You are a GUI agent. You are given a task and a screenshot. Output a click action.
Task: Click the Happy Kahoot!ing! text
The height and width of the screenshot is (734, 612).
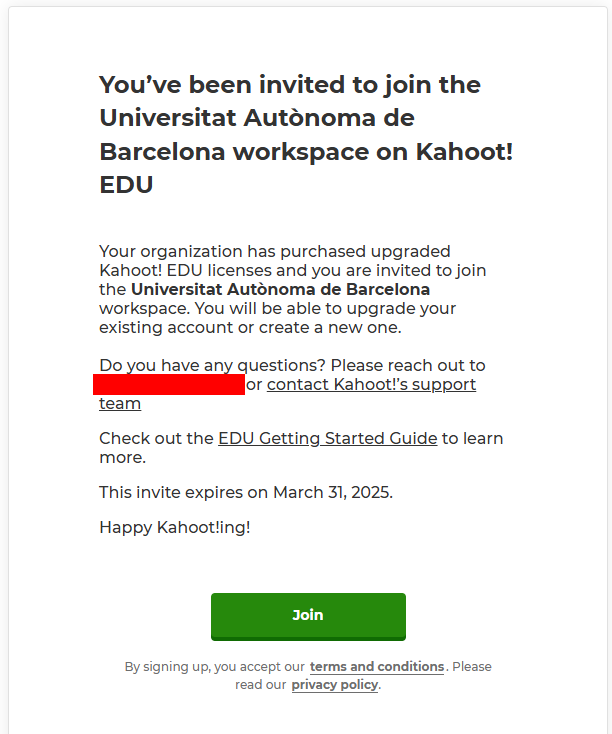(x=175, y=528)
